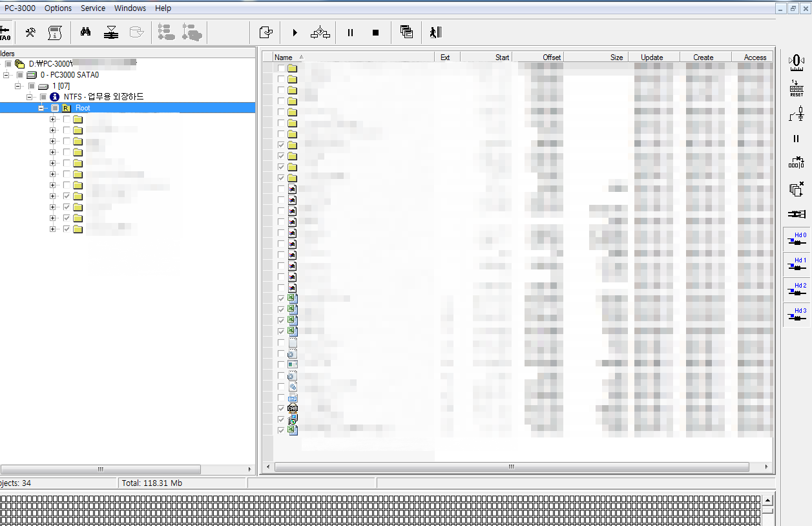Click the cascading windows toolbar icon
812x526 pixels.
(406, 32)
